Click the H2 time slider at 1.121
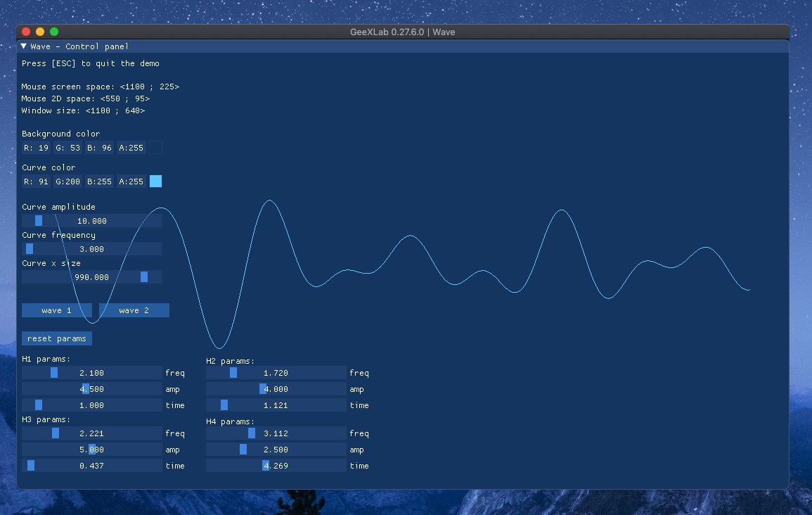This screenshot has height=515, width=812. (276, 405)
